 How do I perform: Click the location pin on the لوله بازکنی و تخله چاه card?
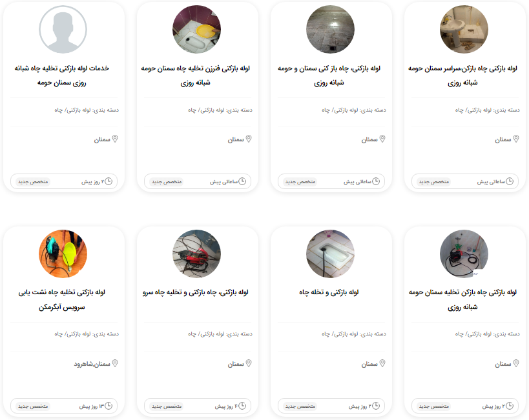pos(382,363)
